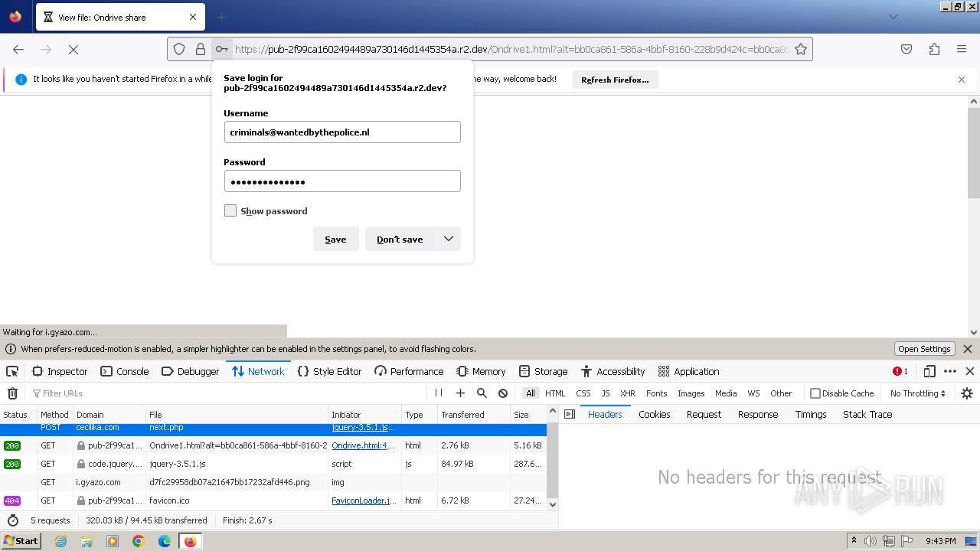The height and width of the screenshot is (551, 980).
Task: Bookmark this page with the star icon
Action: tap(801, 49)
